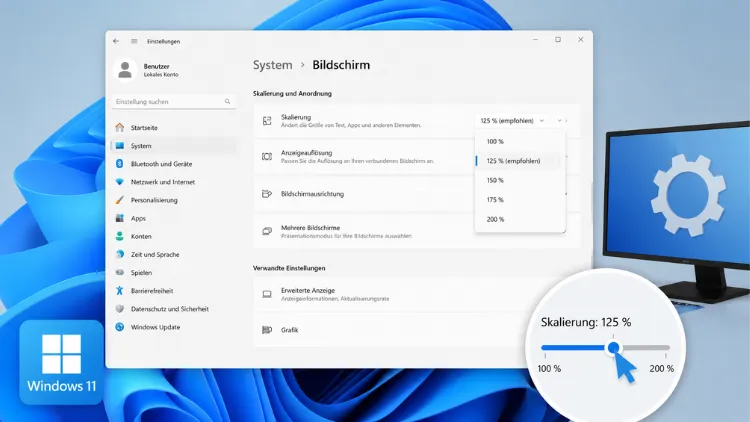Image resolution: width=750 pixels, height=422 pixels.
Task: Click the Zeit und Sprache globe icon
Action: click(x=120, y=255)
